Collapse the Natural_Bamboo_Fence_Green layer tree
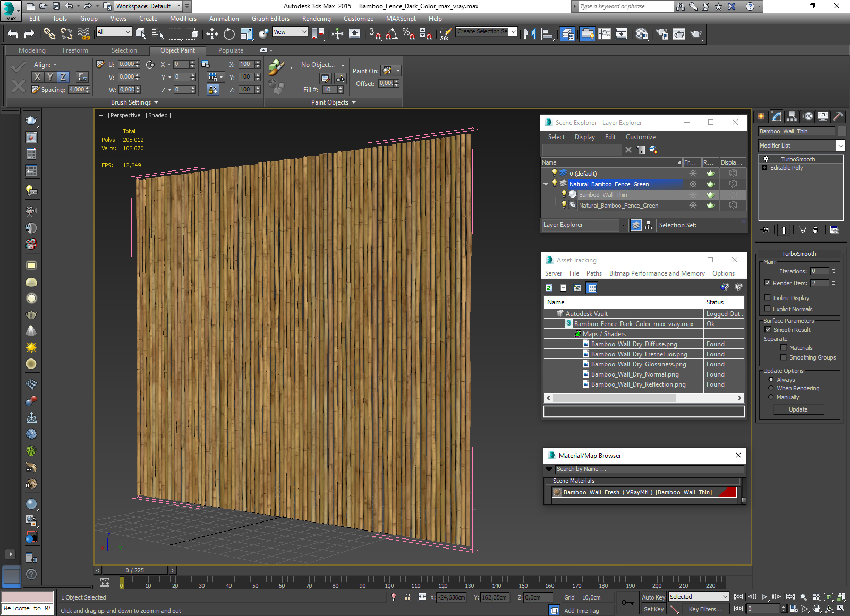 [x=546, y=184]
